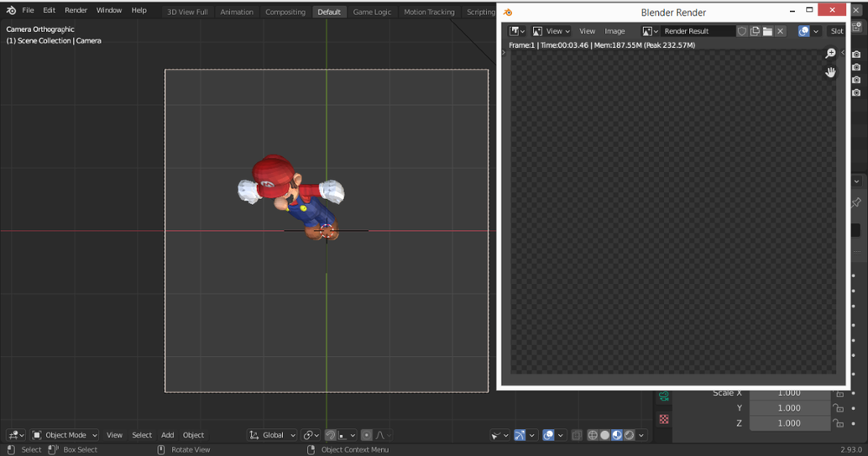Click the zoom magnifier in the render window
The height and width of the screenshot is (456, 868).
[830, 54]
